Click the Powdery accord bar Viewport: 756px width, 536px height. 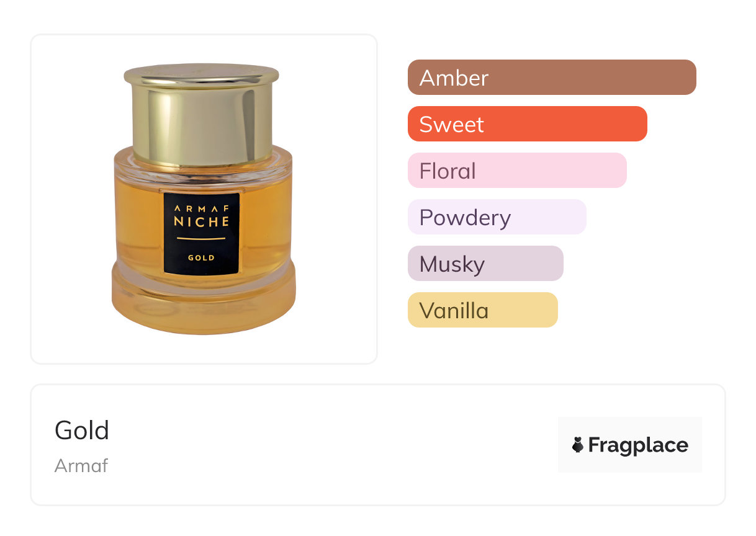pos(497,217)
